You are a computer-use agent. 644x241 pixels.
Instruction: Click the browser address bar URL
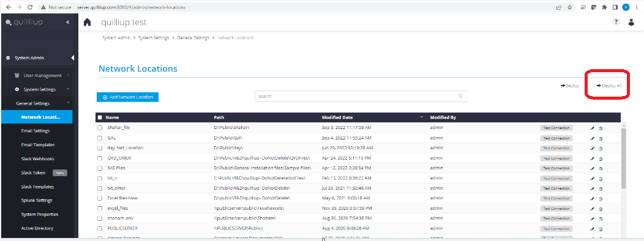tap(131, 7)
